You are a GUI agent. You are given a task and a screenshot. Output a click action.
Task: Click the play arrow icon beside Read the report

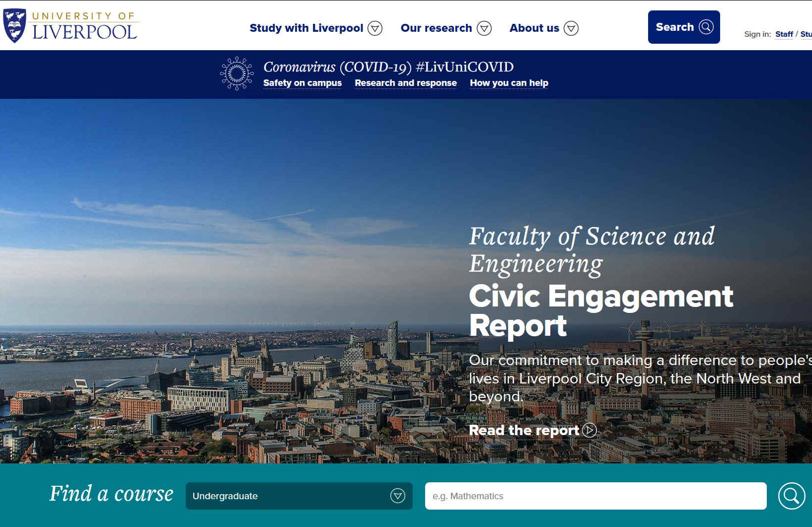590,430
